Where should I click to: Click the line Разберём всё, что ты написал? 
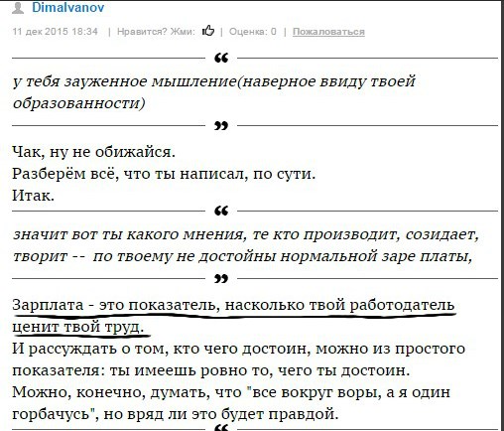coord(164,174)
